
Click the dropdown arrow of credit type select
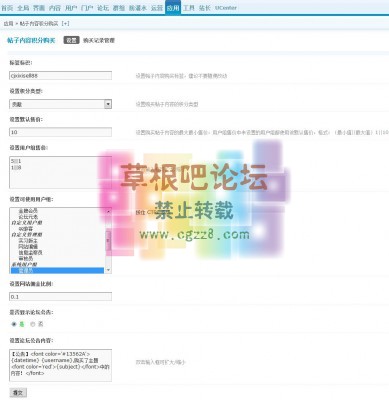(108, 104)
